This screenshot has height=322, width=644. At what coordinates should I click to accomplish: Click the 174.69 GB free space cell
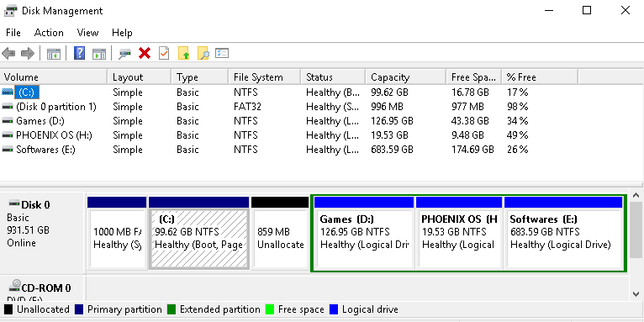pos(472,150)
